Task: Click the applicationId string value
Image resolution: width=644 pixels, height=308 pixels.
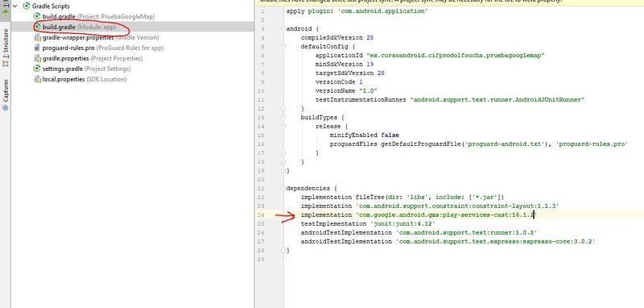Action: tap(456, 55)
